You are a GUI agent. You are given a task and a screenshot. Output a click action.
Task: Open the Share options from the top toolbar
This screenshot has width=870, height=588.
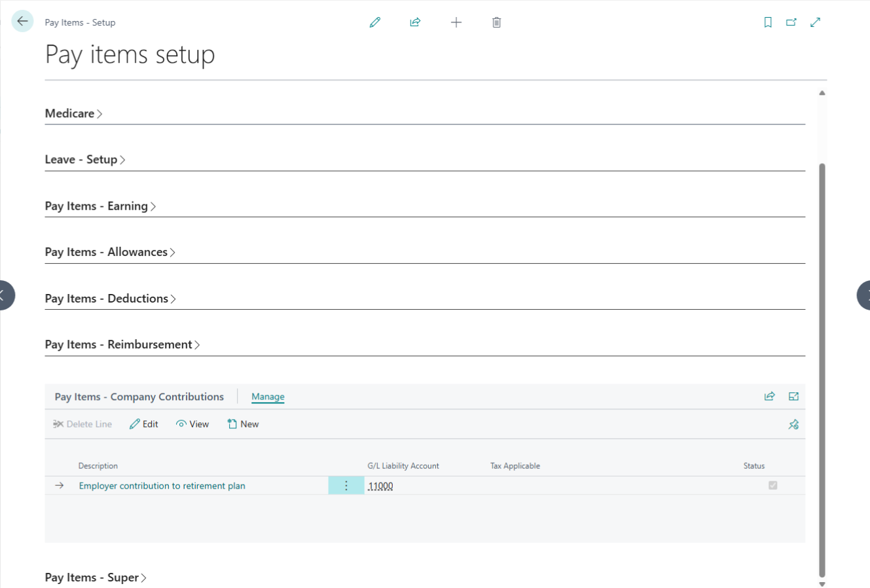point(415,22)
